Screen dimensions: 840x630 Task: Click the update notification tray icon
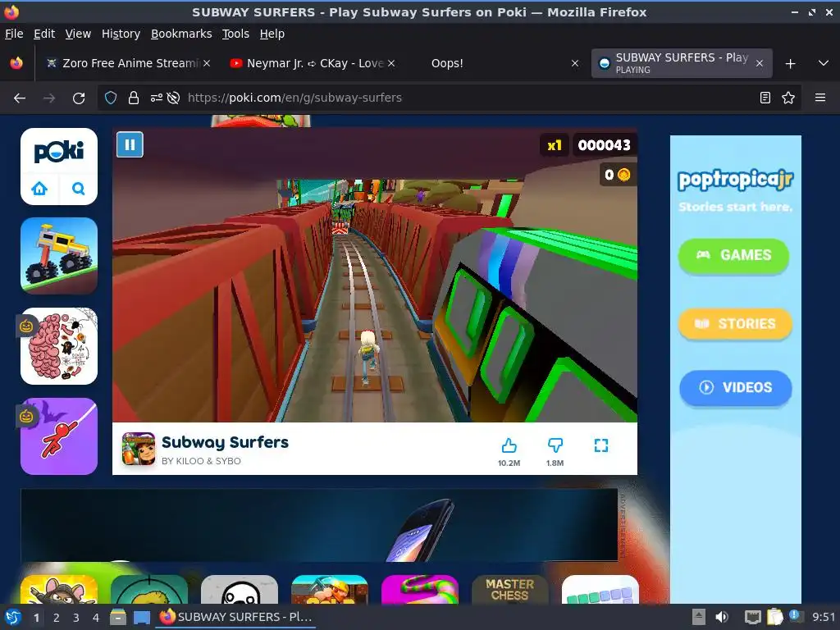796,616
